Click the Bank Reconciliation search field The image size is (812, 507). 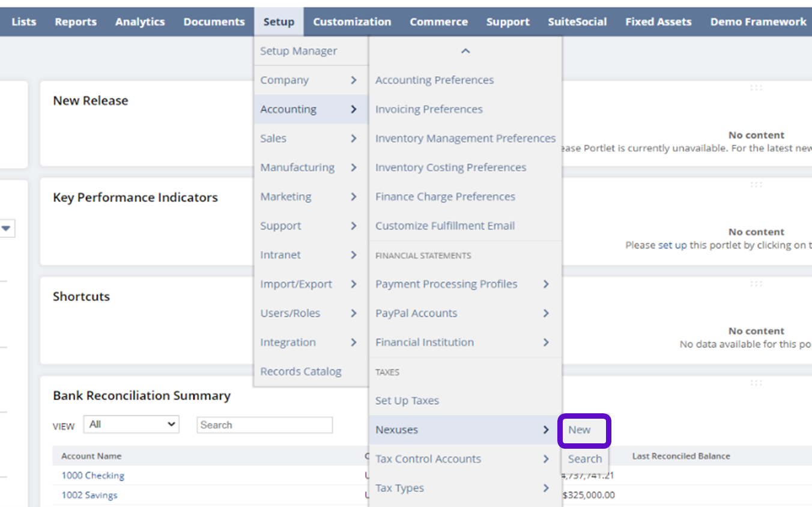(264, 425)
